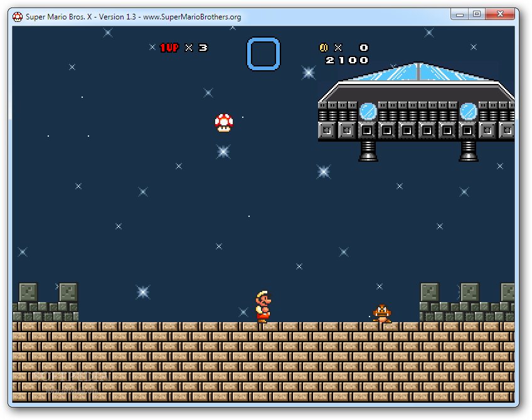532x420 pixels.
Task: Minimize the Super Mario Bros. X window
Action: pos(460,14)
